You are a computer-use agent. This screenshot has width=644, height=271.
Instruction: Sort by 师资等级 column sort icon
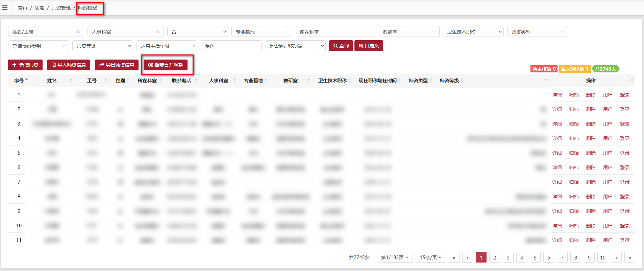pos(462,81)
